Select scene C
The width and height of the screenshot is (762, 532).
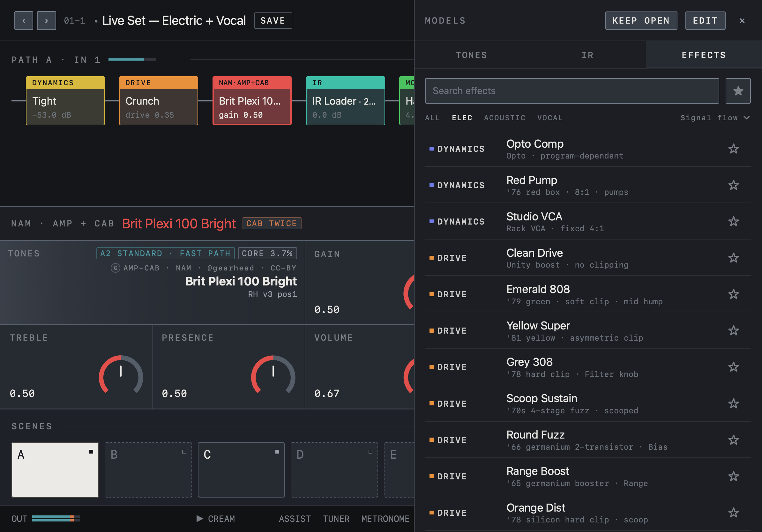(241, 469)
